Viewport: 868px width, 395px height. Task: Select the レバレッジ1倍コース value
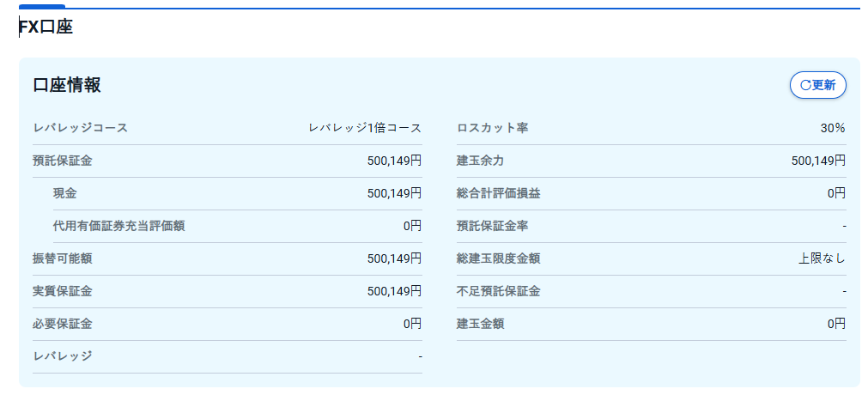click(365, 128)
